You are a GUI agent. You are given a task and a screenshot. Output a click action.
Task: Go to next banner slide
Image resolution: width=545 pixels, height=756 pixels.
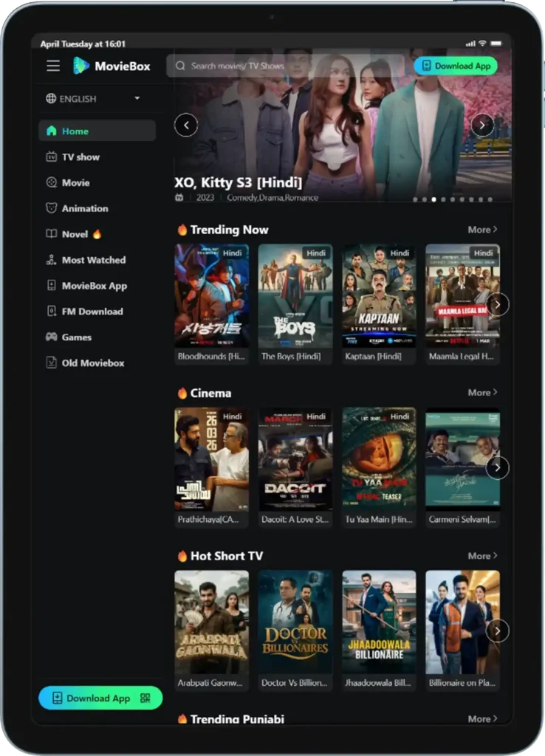click(481, 126)
